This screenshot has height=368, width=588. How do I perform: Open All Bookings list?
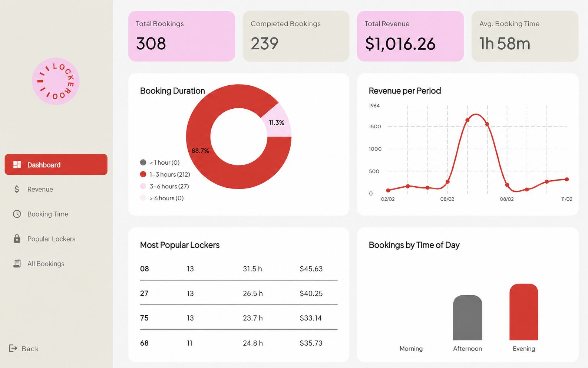click(46, 264)
